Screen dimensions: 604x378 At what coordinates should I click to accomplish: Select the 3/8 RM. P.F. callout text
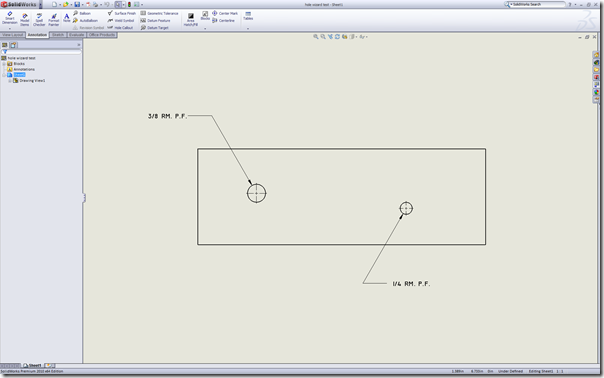[x=167, y=116]
